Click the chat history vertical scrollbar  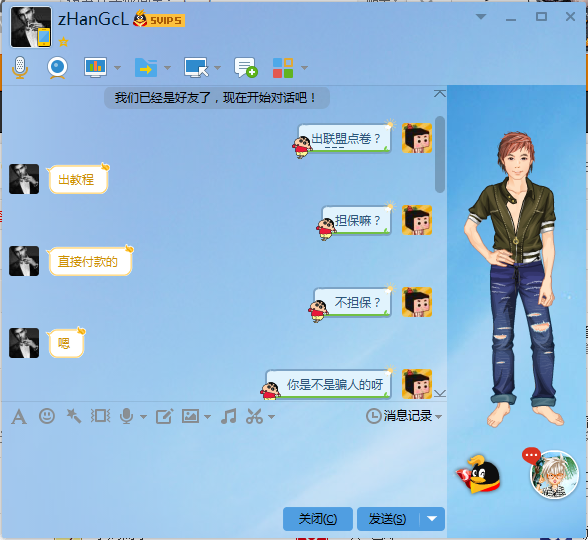[440, 154]
